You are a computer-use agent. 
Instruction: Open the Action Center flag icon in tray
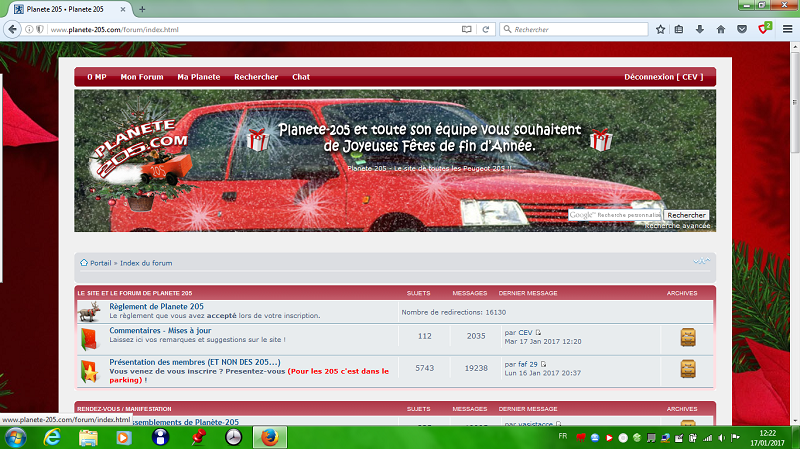pos(735,438)
